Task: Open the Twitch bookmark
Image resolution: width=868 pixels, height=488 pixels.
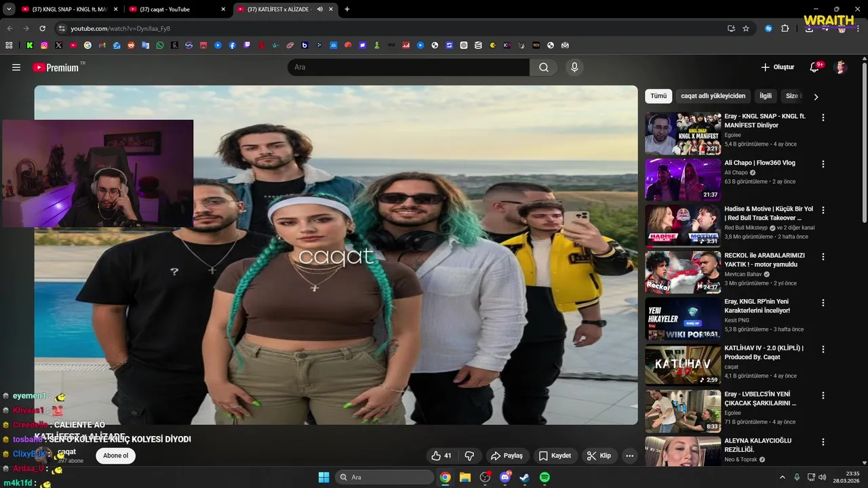Action: click(x=247, y=45)
